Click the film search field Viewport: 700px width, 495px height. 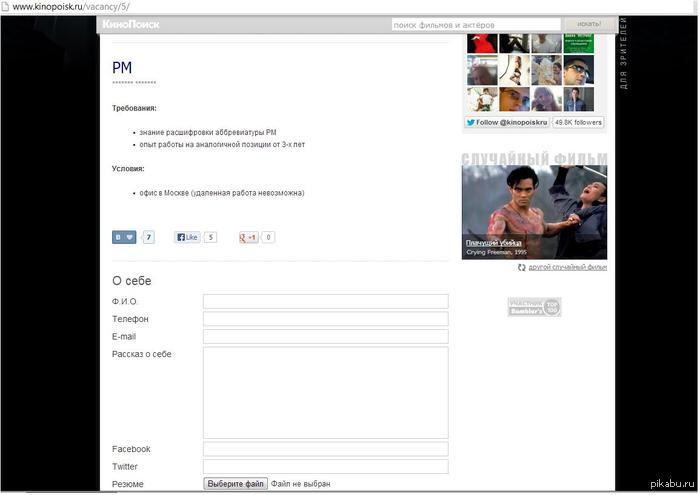point(476,25)
